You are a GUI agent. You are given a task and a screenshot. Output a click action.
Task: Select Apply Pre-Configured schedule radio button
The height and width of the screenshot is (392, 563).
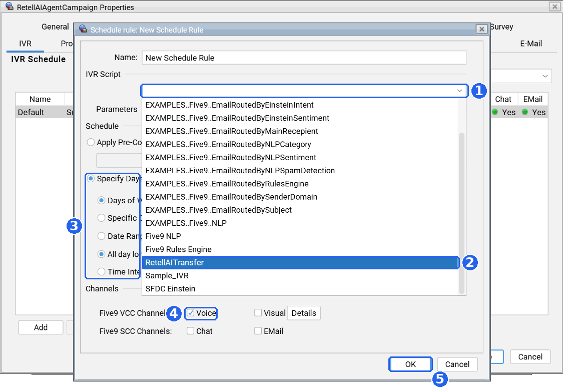[x=91, y=142]
